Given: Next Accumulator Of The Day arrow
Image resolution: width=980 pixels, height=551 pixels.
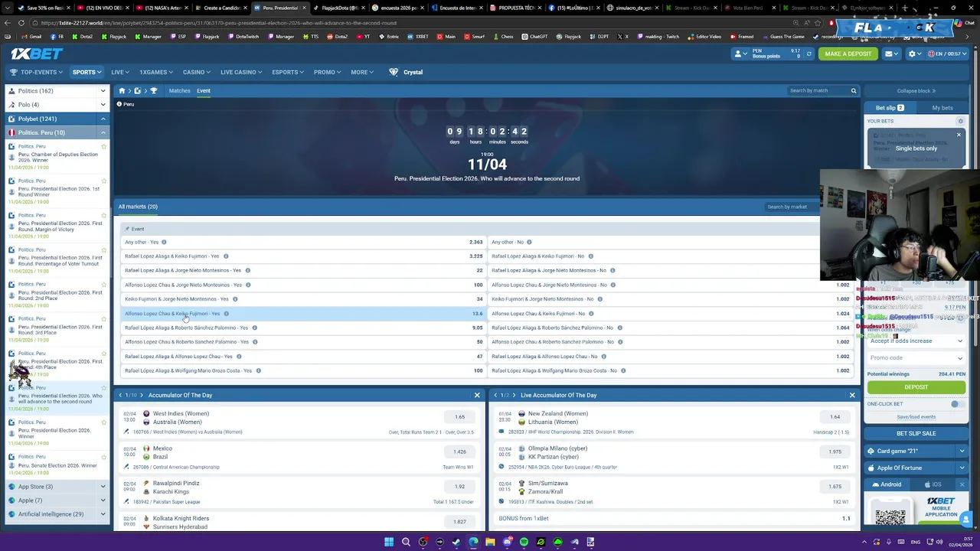Looking at the screenshot, I should click(x=142, y=395).
